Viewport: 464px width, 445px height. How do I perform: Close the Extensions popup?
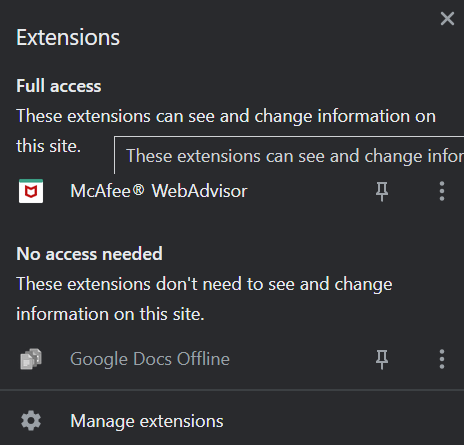click(447, 19)
